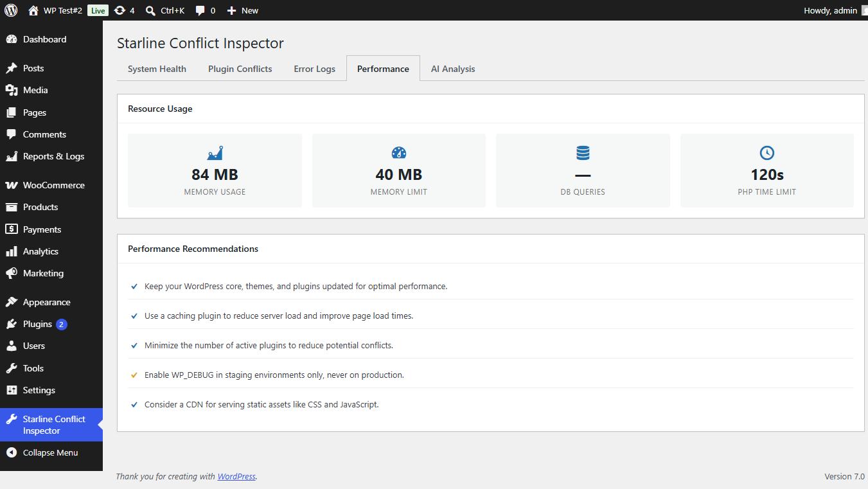This screenshot has width=868, height=489.
Task: Click the Live status badge
Action: pos(98,10)
